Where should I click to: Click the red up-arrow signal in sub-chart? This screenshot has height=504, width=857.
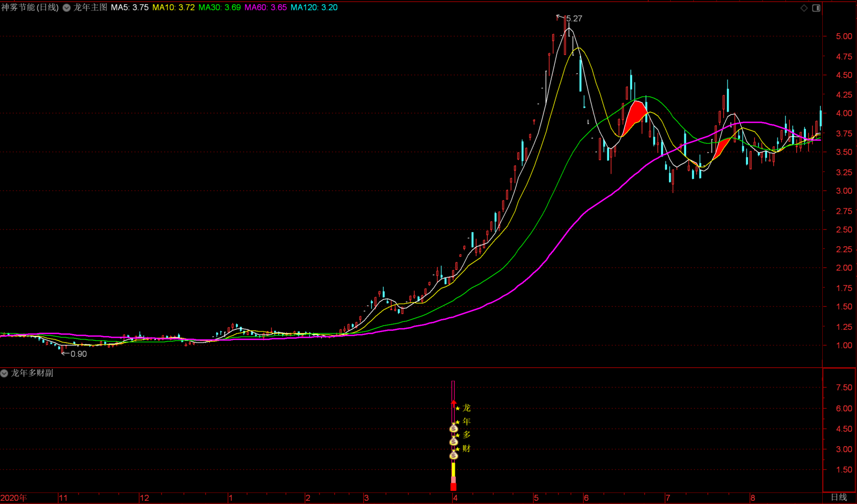[454, 402]
